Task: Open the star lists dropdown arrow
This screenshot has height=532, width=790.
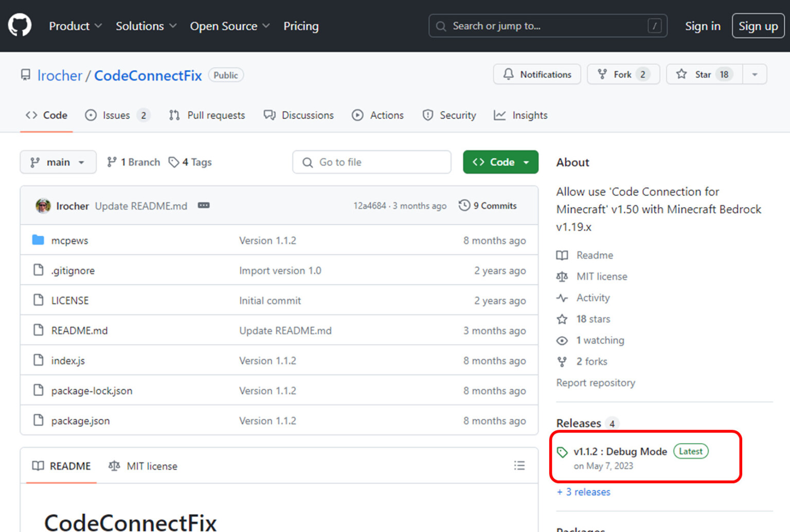Action: pos(755,75)
